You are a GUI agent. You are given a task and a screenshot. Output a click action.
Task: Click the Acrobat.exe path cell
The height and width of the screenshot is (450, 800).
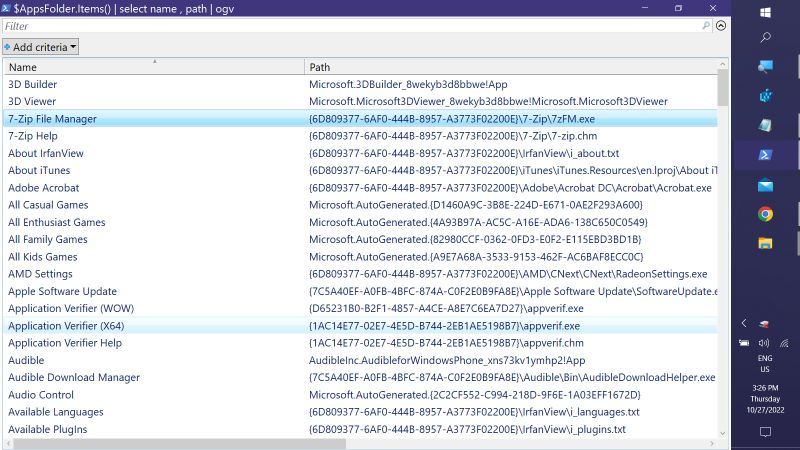click(x=510, y=188)
